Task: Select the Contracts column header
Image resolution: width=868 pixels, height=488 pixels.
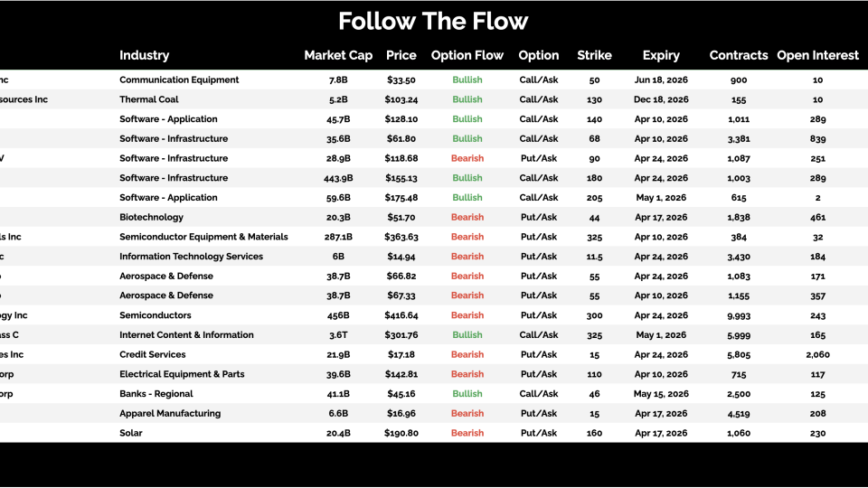Action: (739, 55)
